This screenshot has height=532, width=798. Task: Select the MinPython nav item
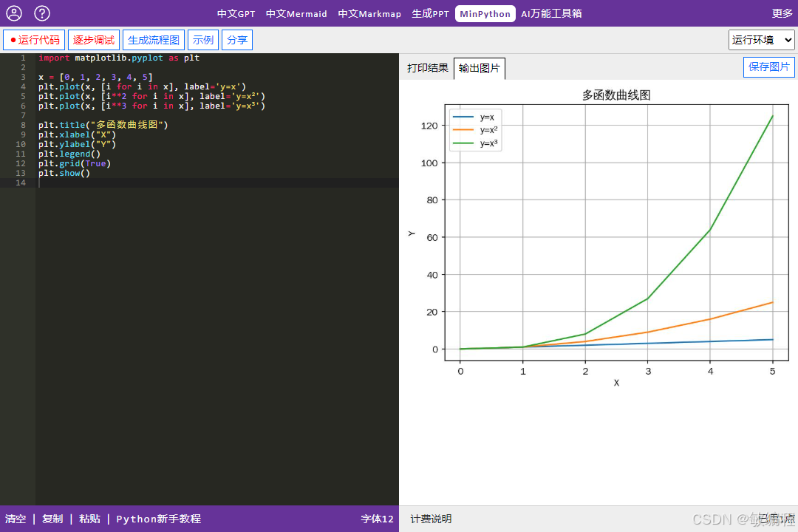click(485, 13)
